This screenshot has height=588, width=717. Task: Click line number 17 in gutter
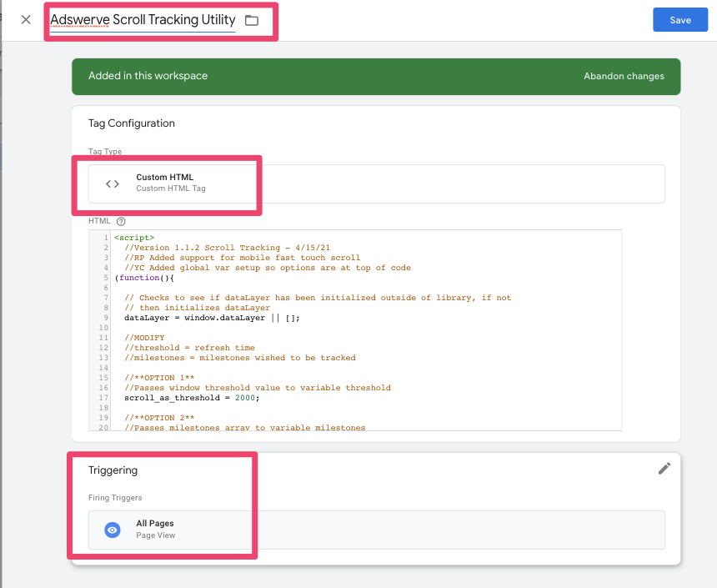click(x=103, y=398)
